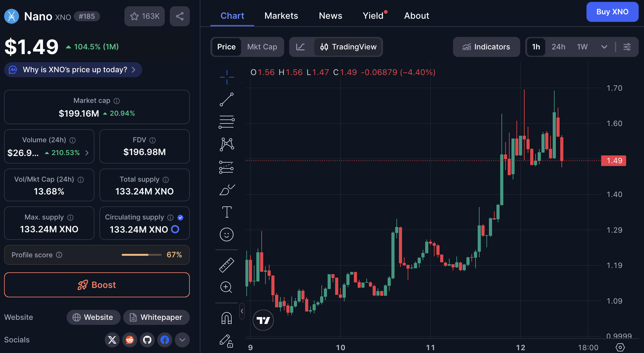Toggle the magnet snap mode
Viewport: 644px width, 353px height.
pyautogui.click(x=227, y=318)
